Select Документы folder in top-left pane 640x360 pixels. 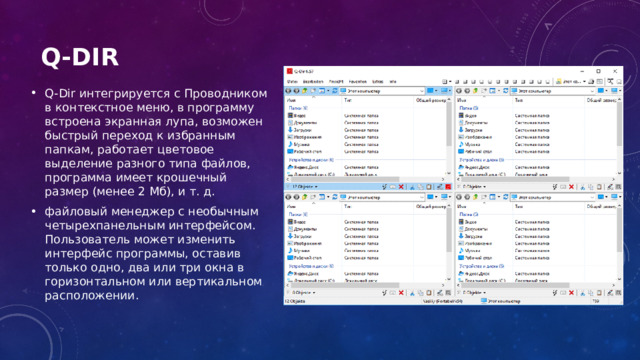[x=302, y=123]
